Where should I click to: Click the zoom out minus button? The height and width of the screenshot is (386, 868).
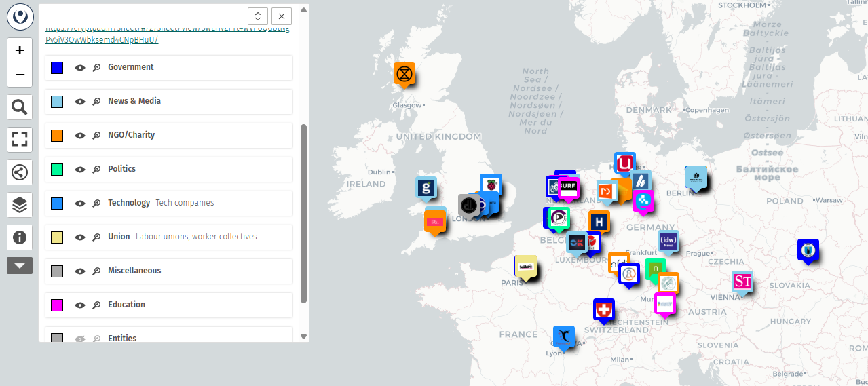[x=20, y=75]
